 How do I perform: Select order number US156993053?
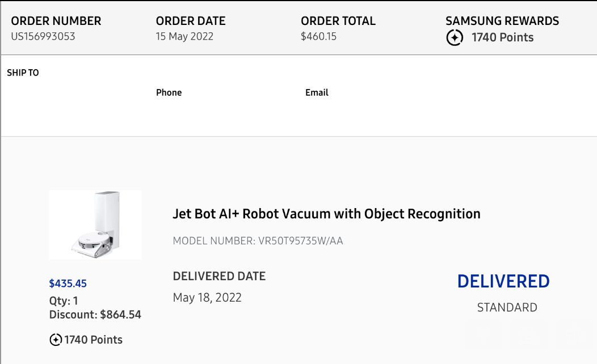click(x=43, y=36)
